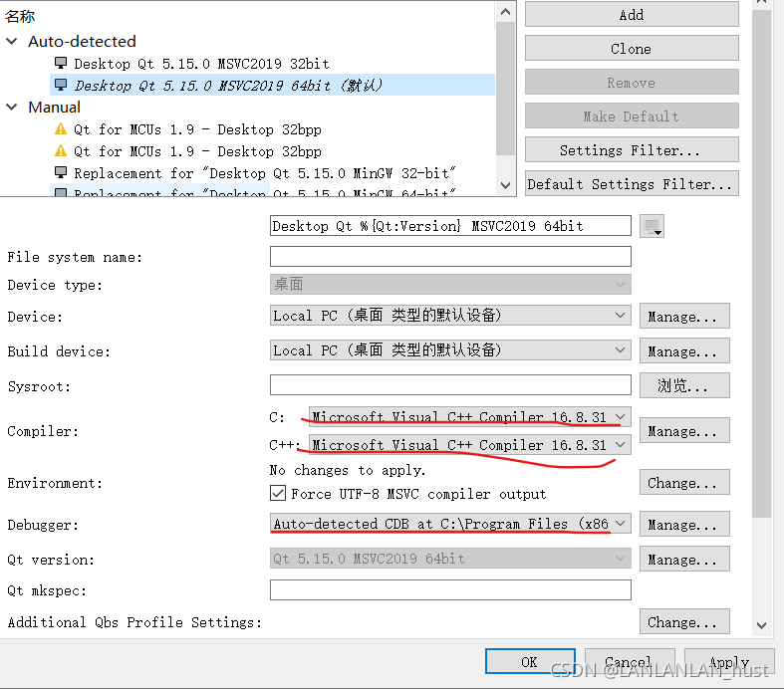Click the File system name field
Screen dimensions: 784x689
pyautogui.click(x=450, y=256)
